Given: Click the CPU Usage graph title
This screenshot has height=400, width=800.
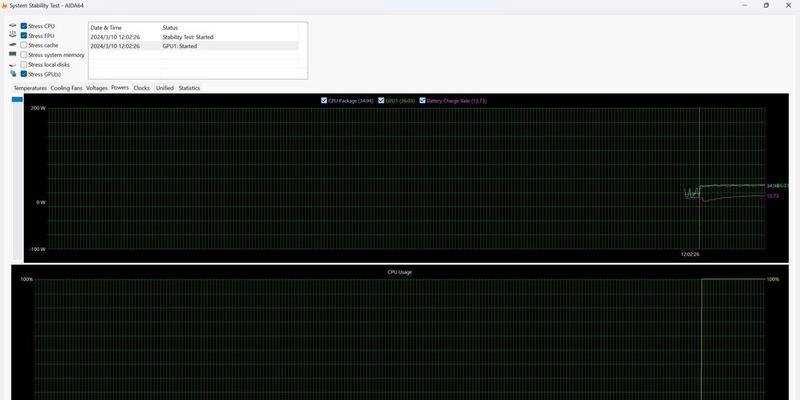Looking at the screenshot, I should click(x=399, y=272).
